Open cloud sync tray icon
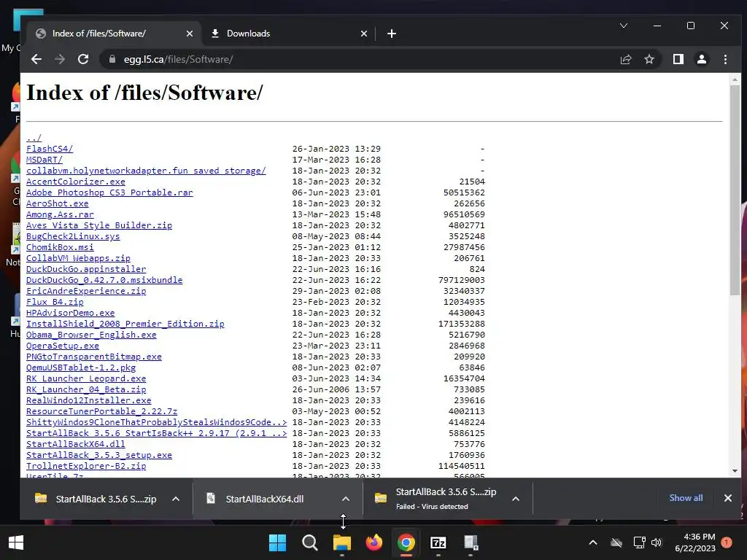The image size is (747, 560). click(x=616, y=542)
